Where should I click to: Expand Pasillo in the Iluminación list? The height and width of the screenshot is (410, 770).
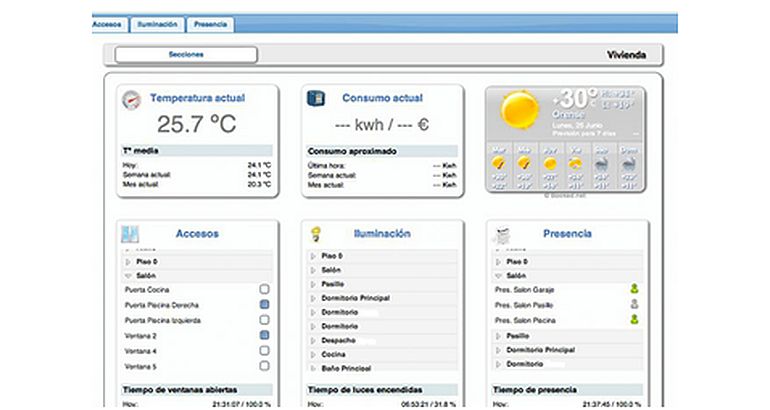coord(313,284)
